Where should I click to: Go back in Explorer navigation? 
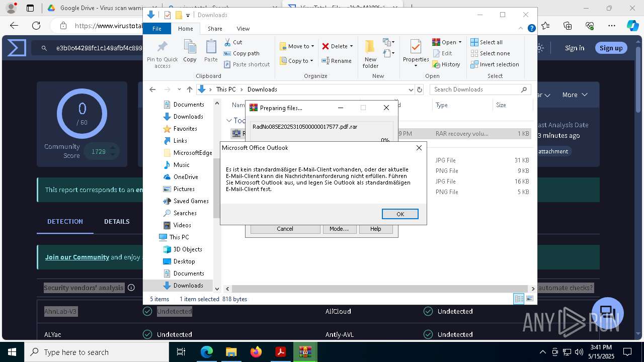[152, 89]
